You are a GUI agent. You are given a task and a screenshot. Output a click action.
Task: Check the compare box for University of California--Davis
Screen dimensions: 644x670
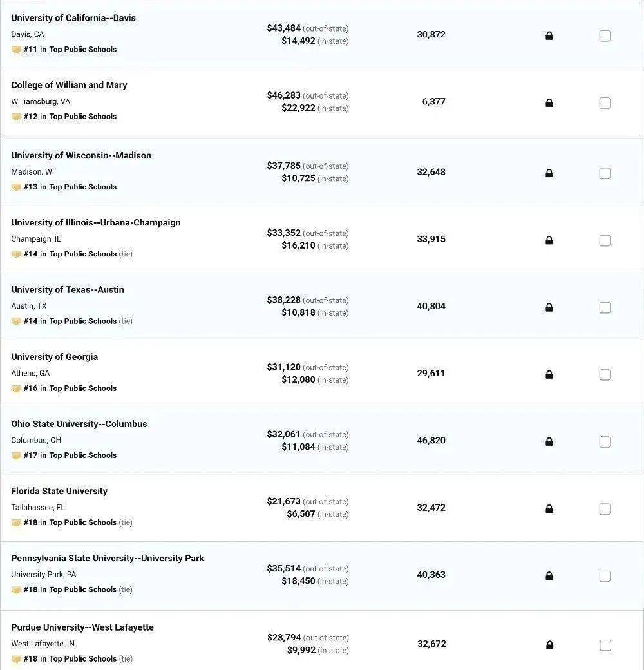click(x=605, y=36)
